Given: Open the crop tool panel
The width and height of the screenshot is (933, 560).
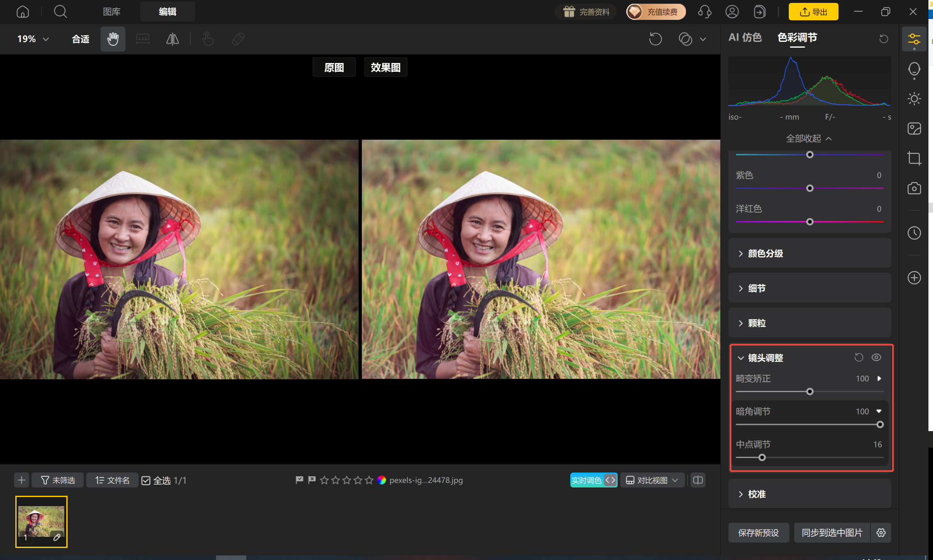Looking at the screenshot, I should [914, 158].
